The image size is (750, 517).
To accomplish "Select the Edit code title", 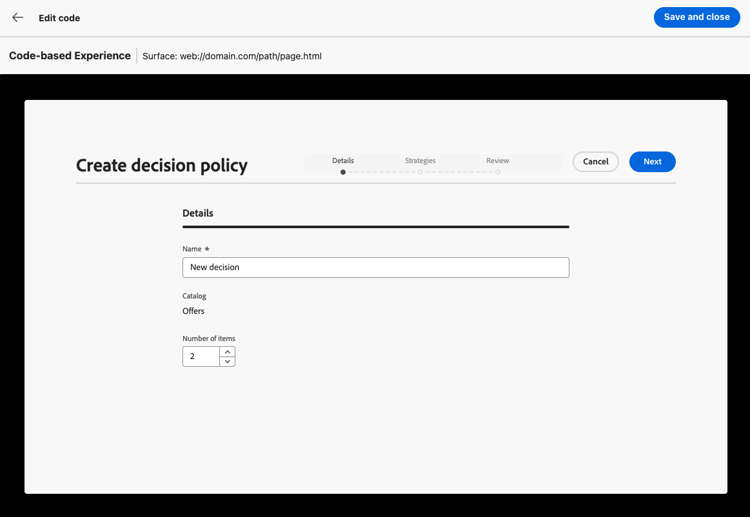I will pyautogui.click(x=59, y=18).
